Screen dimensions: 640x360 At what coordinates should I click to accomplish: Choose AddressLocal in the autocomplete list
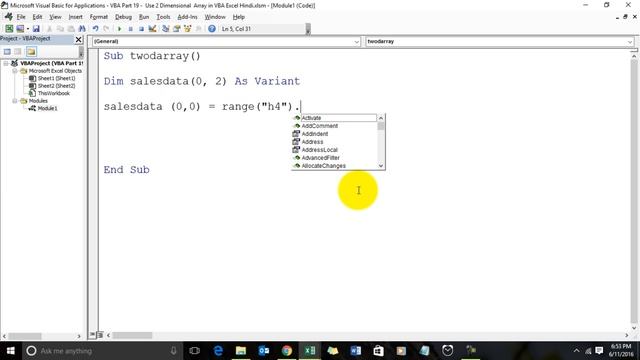(x=335, y=150)
